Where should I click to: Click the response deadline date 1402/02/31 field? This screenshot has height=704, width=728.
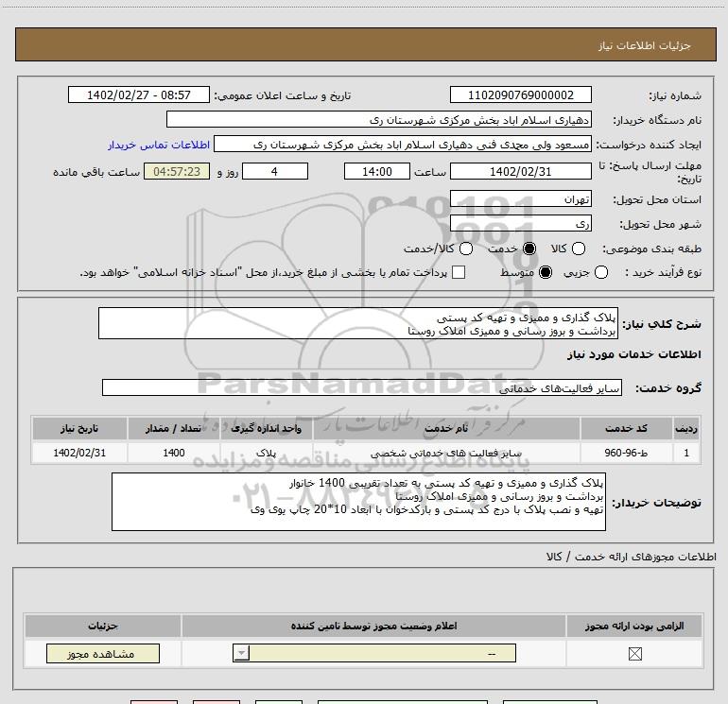tap(520, 171)
